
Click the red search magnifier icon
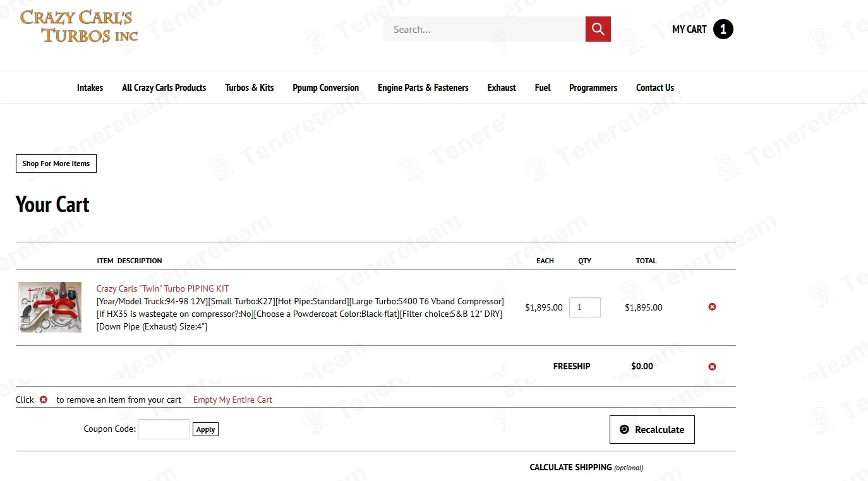click(598, 29)
